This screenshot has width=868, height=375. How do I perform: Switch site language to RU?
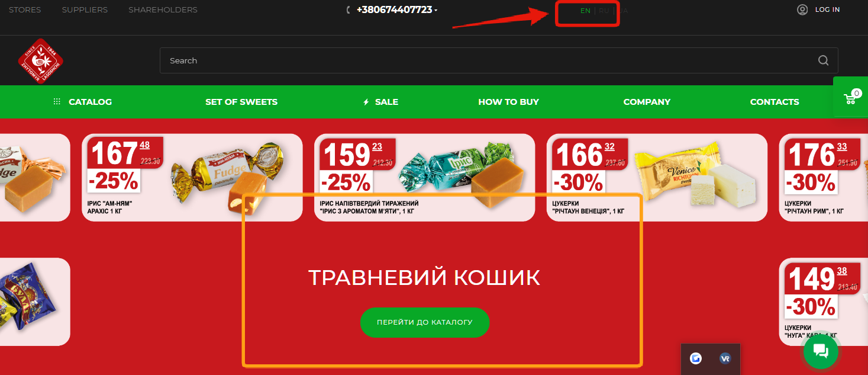[x=604, y=11]
